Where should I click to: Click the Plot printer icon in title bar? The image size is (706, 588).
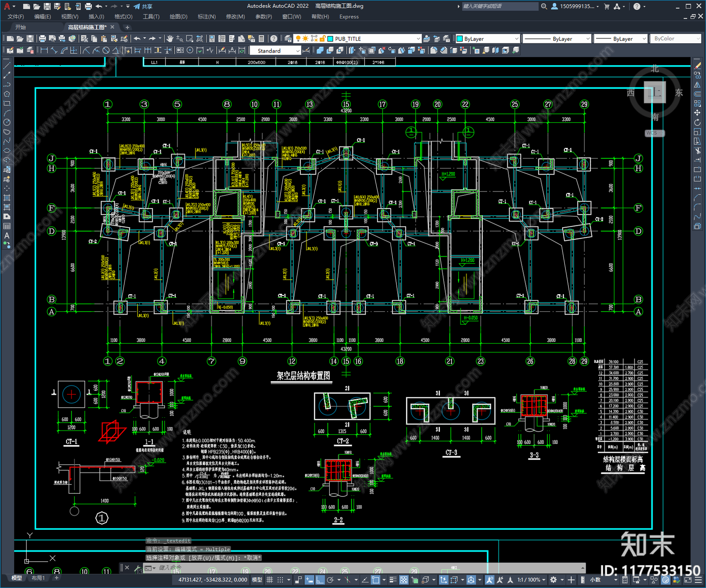coord(88,6)
